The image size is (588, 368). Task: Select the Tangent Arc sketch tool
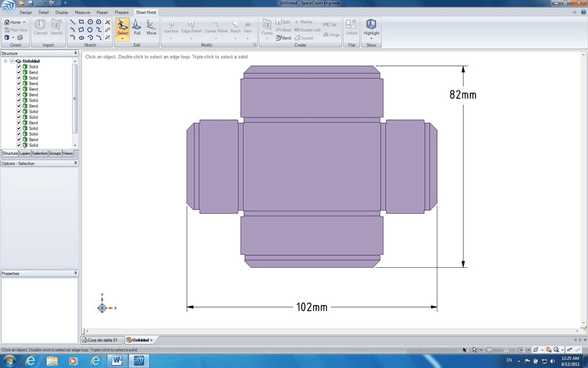click(x=72, y=37)
